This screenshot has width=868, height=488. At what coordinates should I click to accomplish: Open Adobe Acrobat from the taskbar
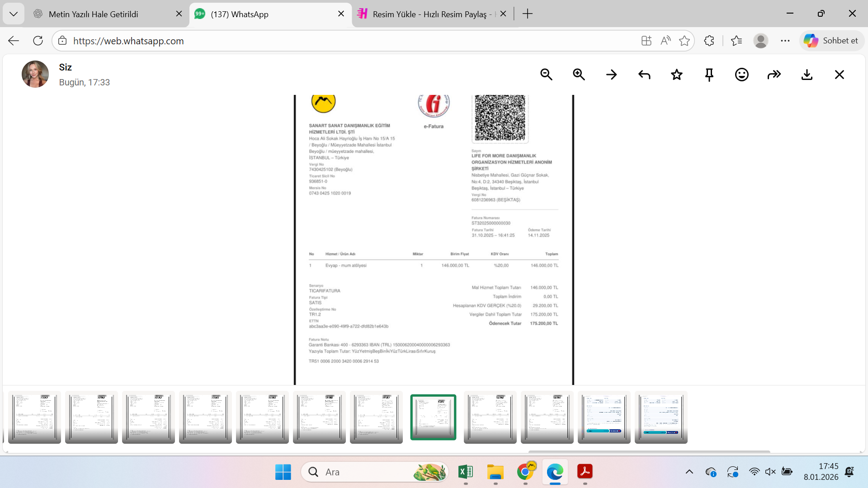tap(585, 472)
